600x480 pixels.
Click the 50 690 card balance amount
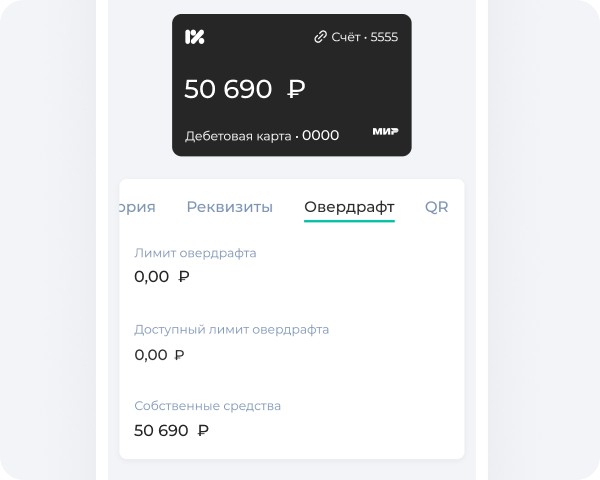(x=228, y=89)
